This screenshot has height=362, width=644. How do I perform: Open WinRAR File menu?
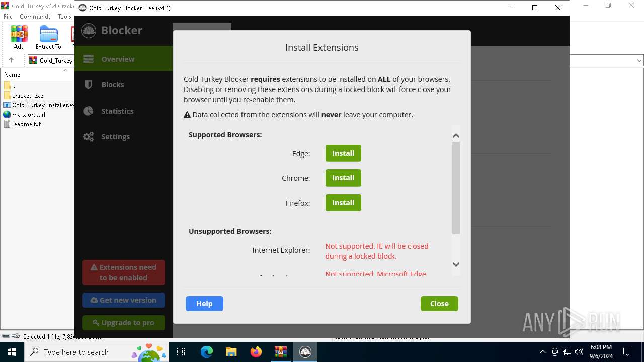tap(8, 17)
